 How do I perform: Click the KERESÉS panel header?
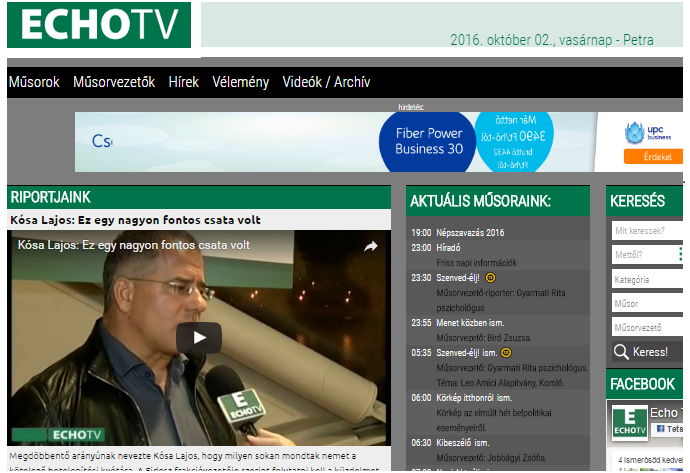[x=644, y=201]
